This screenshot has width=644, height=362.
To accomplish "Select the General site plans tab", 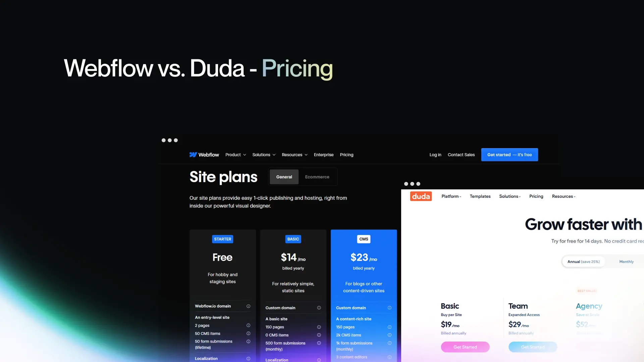I will click(x=284, y=177).
